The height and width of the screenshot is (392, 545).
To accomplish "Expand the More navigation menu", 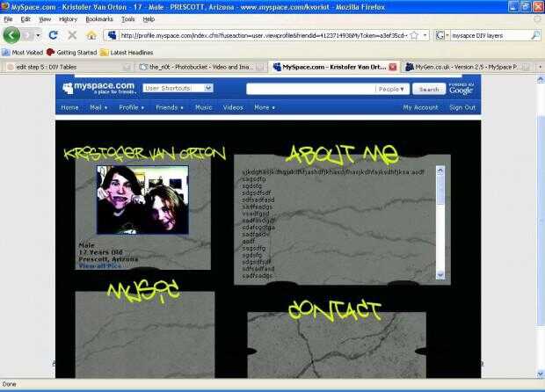I will tap(265, 107).
